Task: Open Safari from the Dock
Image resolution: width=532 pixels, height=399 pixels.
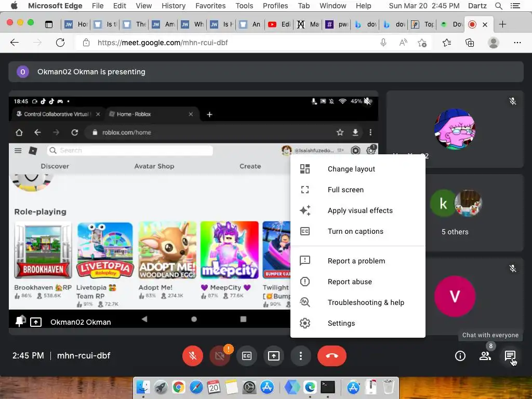Action: point(196,387)
